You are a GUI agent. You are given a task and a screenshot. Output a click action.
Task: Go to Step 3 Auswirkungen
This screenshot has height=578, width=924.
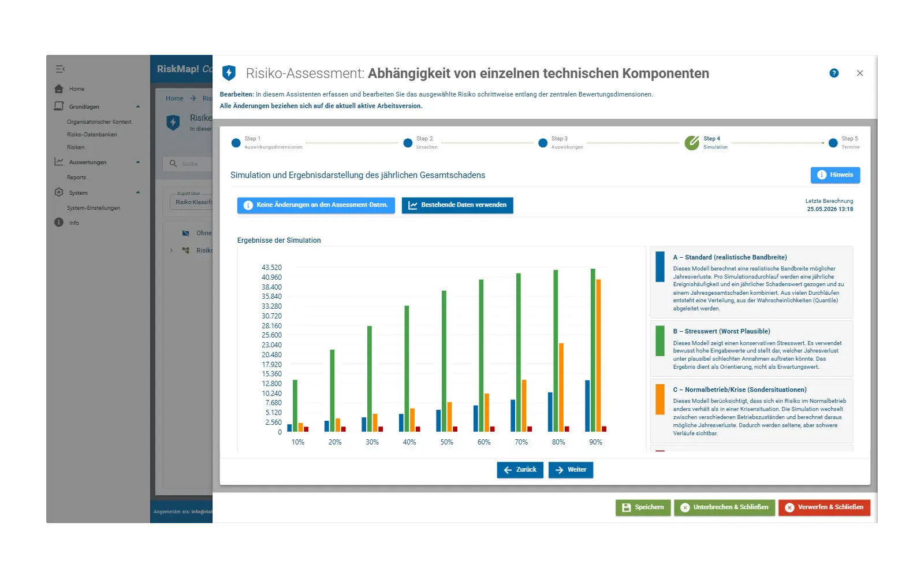[x=543, y=143]
